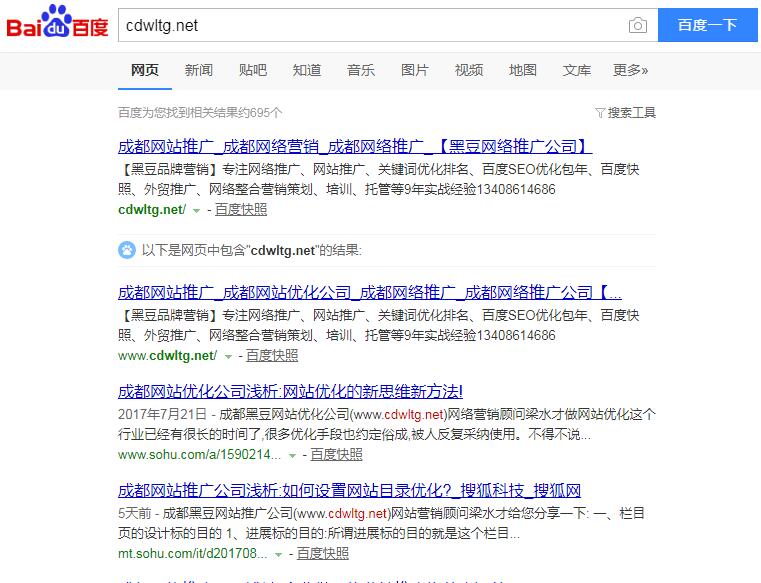761x583 pixels.
Task: Open 百度快照 for www.cdwltg.net/ result
Action: [272, 355]
